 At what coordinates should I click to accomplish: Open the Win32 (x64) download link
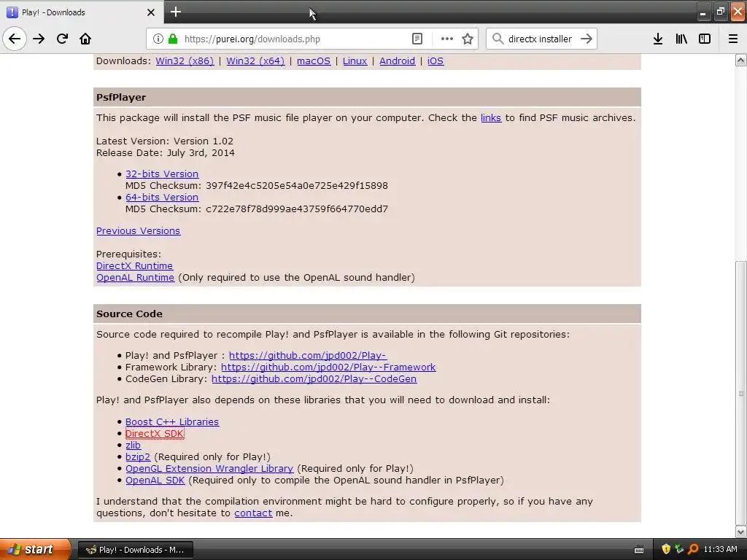pos(255,61)
